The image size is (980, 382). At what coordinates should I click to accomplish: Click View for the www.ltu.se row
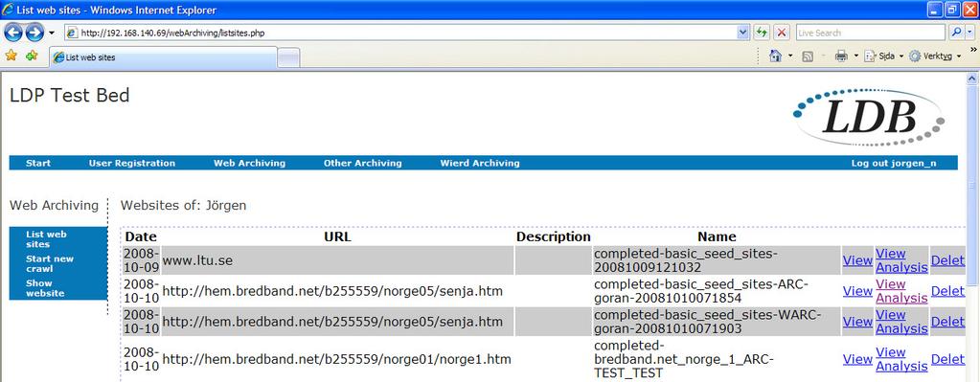pyautogui.click(x=857, y=260)
